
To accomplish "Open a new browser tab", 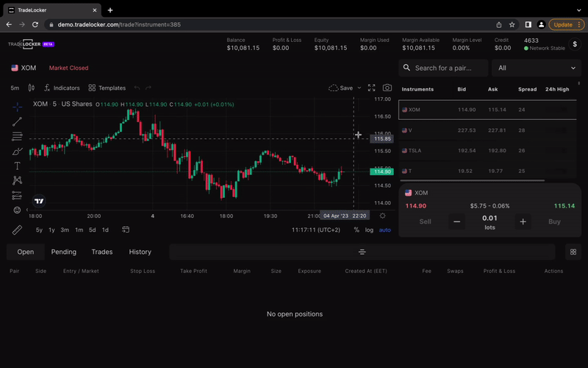I will click(x=110, y=10).
